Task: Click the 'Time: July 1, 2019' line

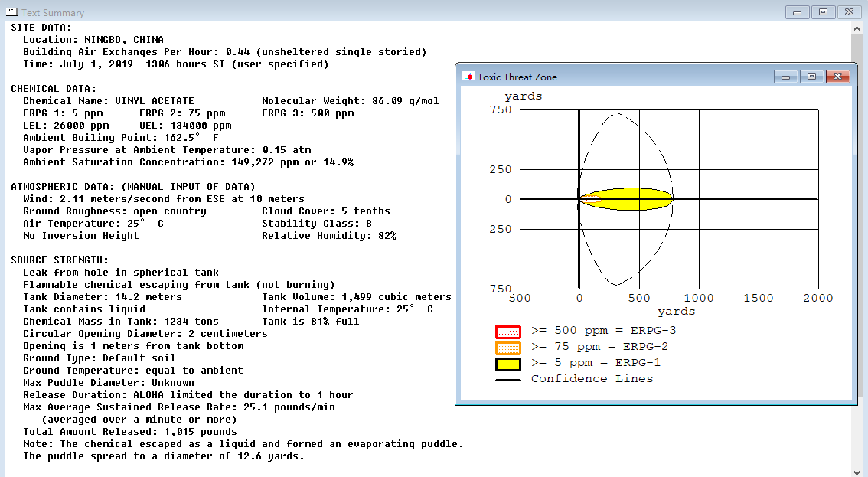Action: tap(175, 64)
